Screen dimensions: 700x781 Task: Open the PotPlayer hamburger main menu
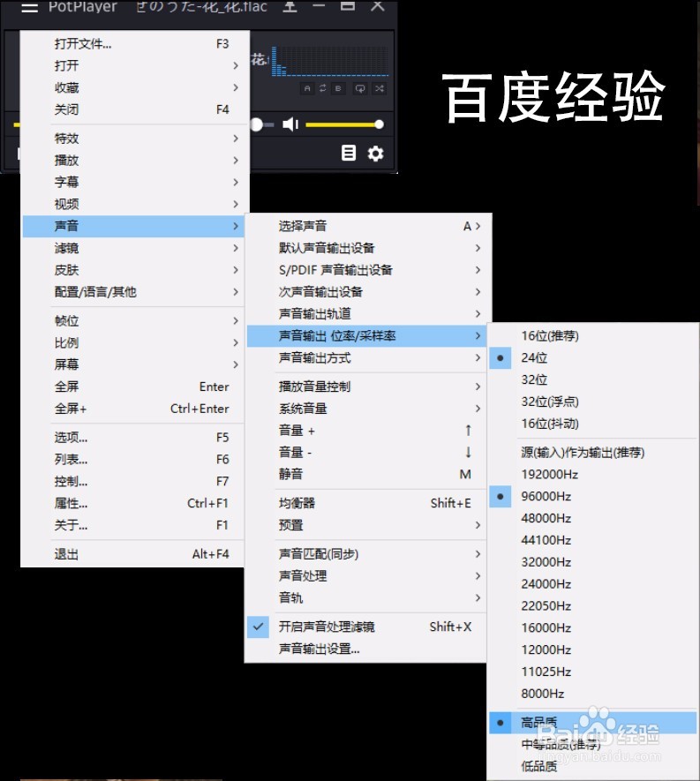click(x=29, y=7)
